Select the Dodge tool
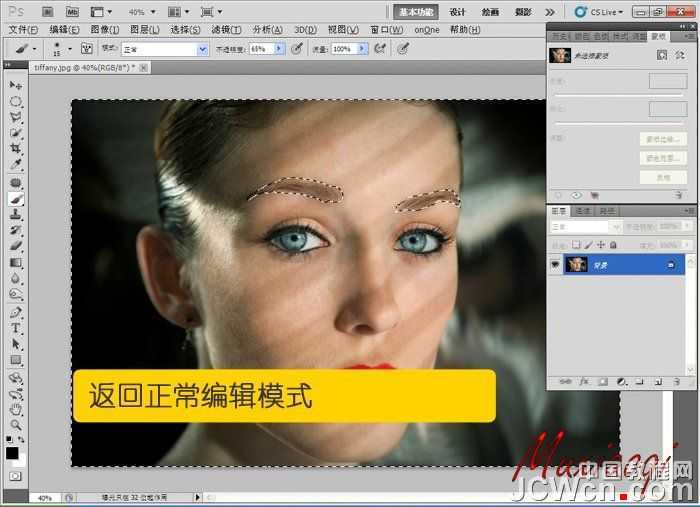The width and height of the screenshot is (700, 507). click(x=16, y=294)
